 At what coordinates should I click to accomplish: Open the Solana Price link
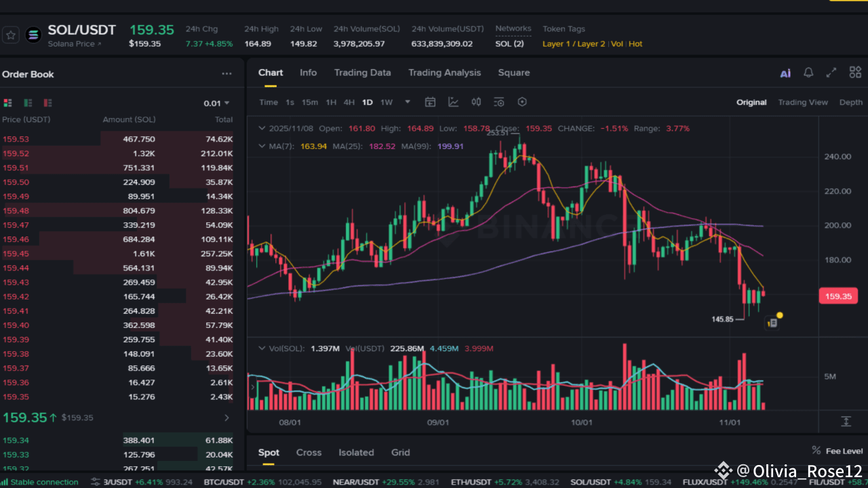(x=75, y=44)
